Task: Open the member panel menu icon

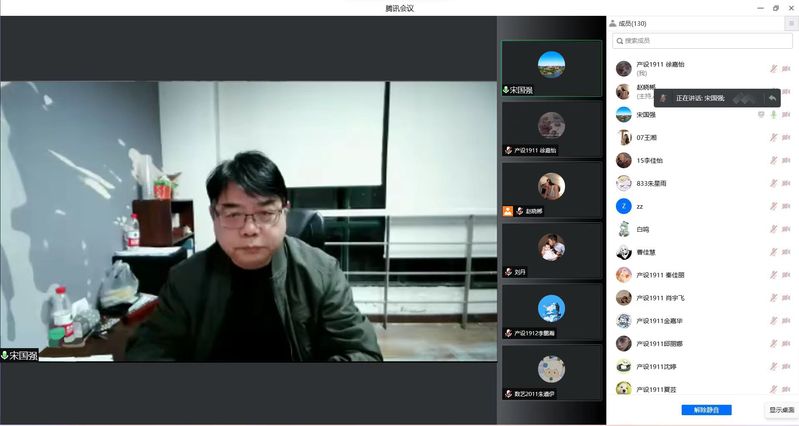Action: 790,23
